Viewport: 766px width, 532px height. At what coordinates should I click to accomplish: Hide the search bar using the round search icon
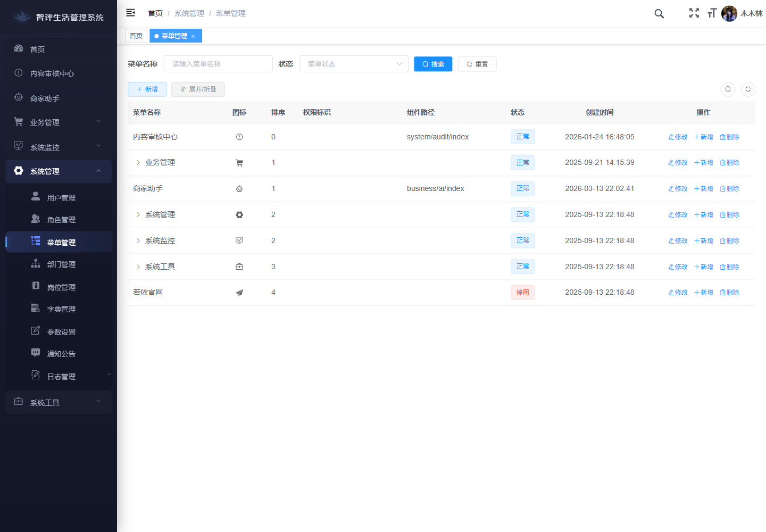coord(728,89)
